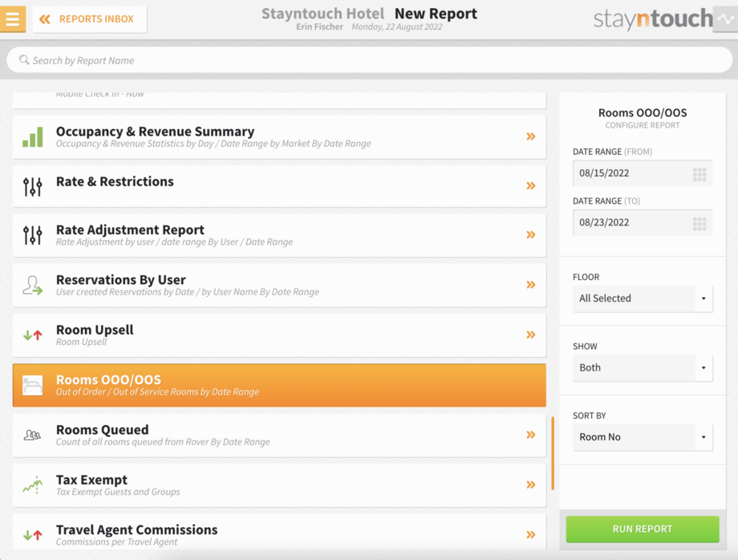
Task: Select Reservations By User report
Action: point(279,285)
